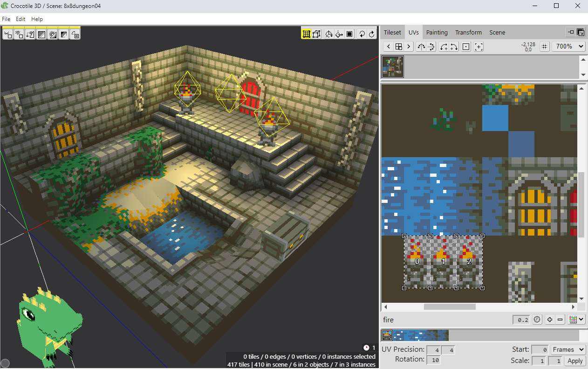Click the Apply button for scale settings
This screenshot has width=588, height=369.
coord(574,360)
